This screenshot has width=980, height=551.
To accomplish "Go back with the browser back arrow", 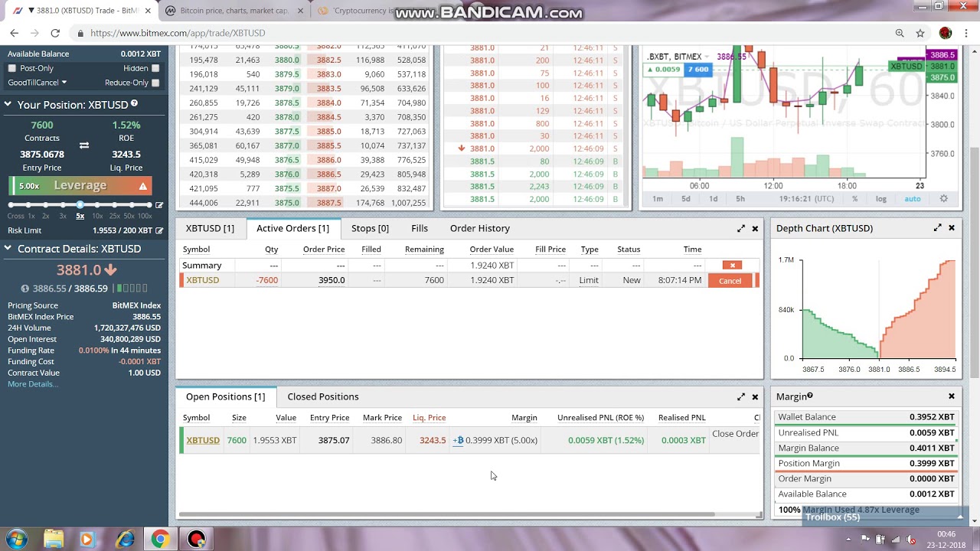I will [x=14, y=33].
